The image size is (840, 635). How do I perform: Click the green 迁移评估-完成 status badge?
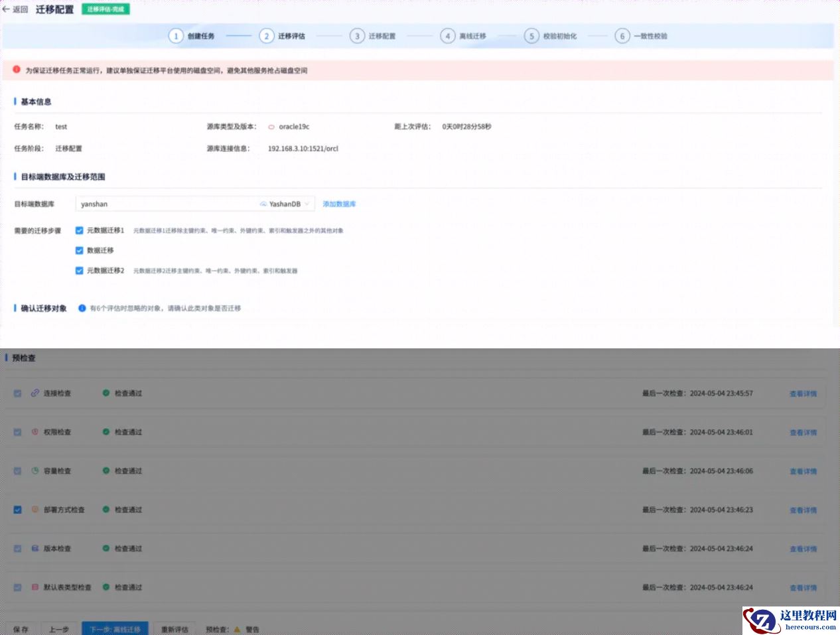[x=105, y=9]
